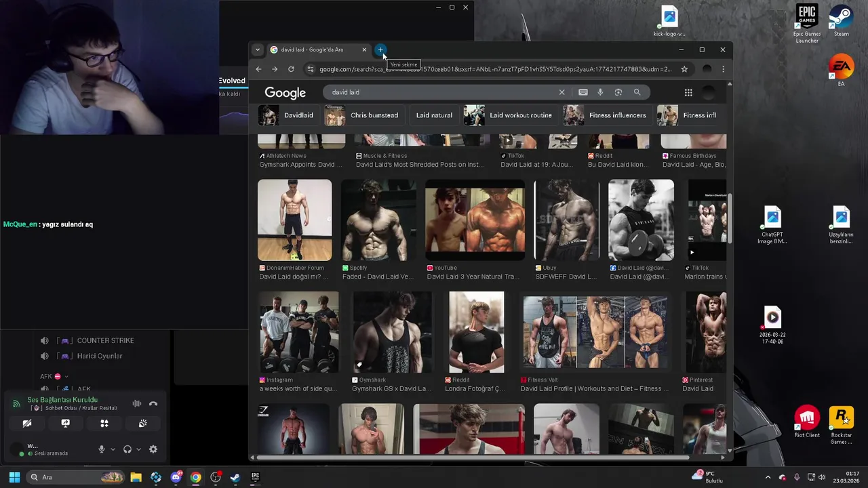This screenshot has height=488, width=868.
Task: Reload the Google search page
Action: tap(291, 69)
